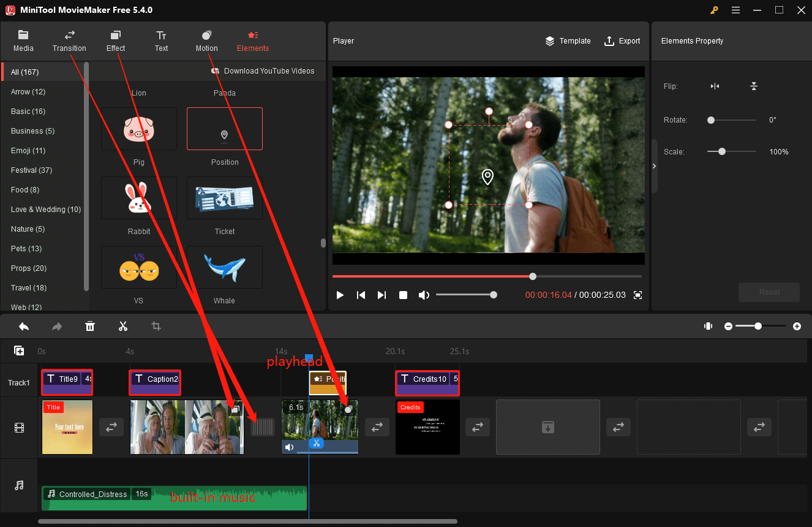Click the full-screen preview icon in Player

pos(637,295)
